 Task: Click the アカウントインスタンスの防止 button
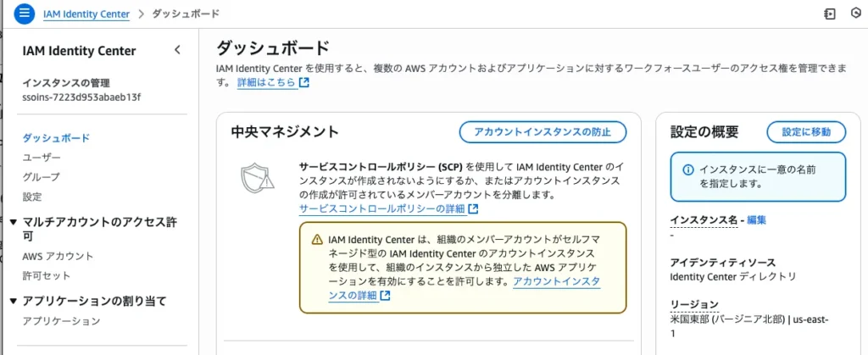coord(542,131)
